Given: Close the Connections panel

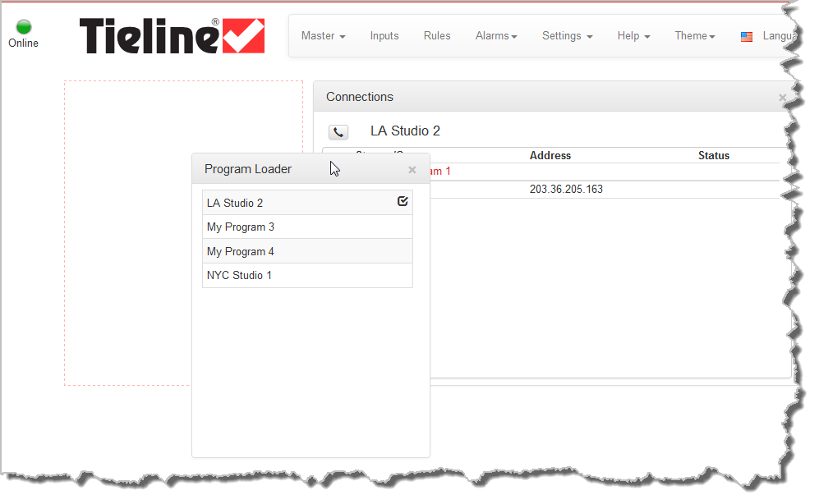Looking at the screenshot, I should [782, 98].
